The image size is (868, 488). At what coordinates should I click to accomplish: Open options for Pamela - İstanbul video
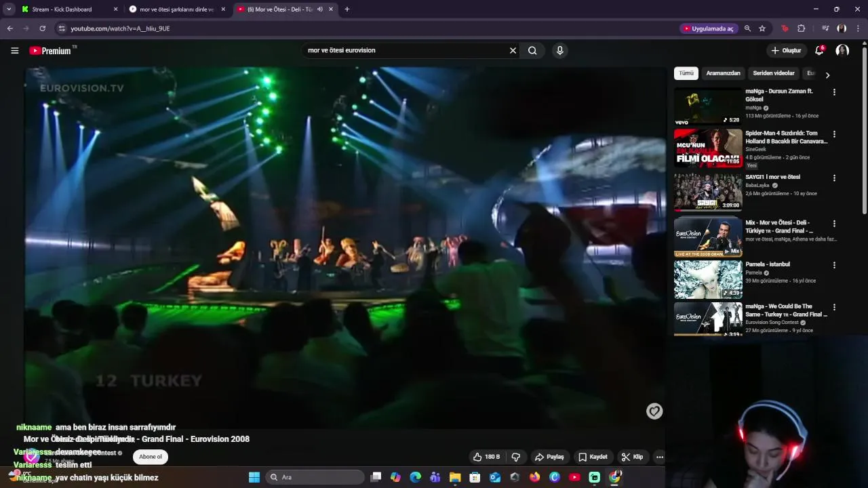coord(834,265)
